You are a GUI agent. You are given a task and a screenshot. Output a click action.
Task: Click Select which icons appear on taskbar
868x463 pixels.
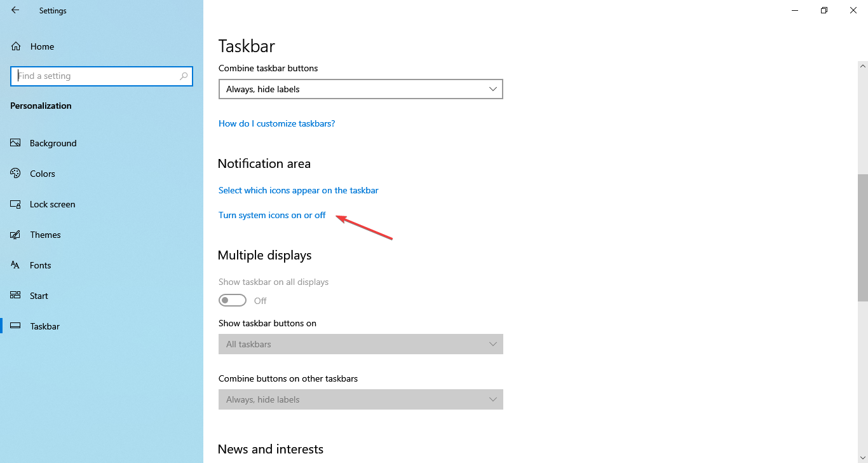point(298,190)
